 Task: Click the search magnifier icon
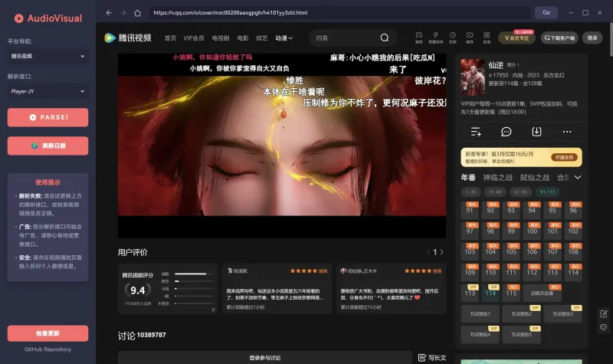[x=385, y=38]
